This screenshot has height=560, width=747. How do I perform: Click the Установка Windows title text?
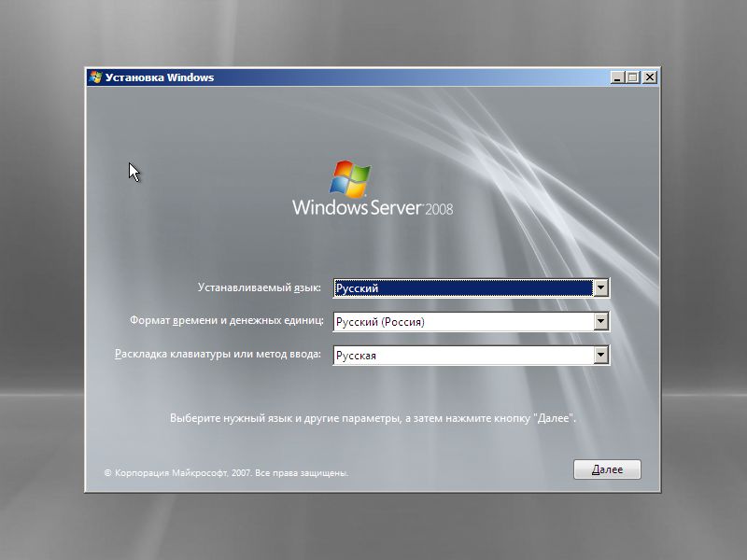coord(160,77)
